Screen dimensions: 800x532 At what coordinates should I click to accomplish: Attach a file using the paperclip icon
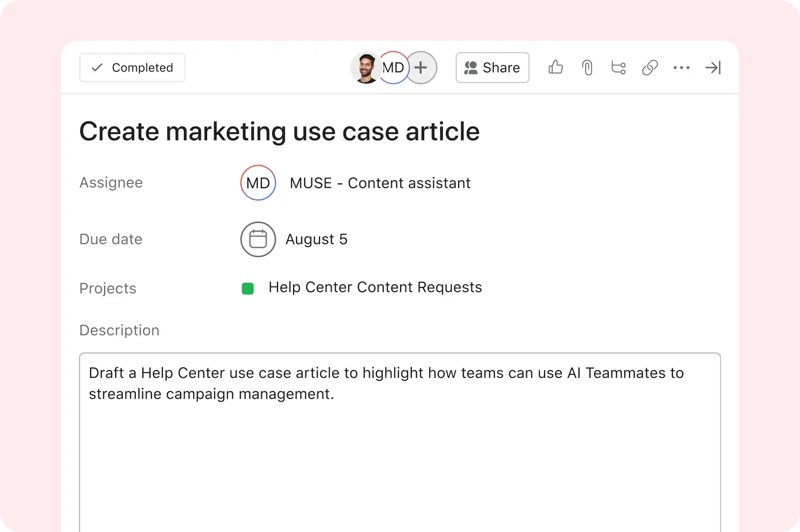point(587,67)
